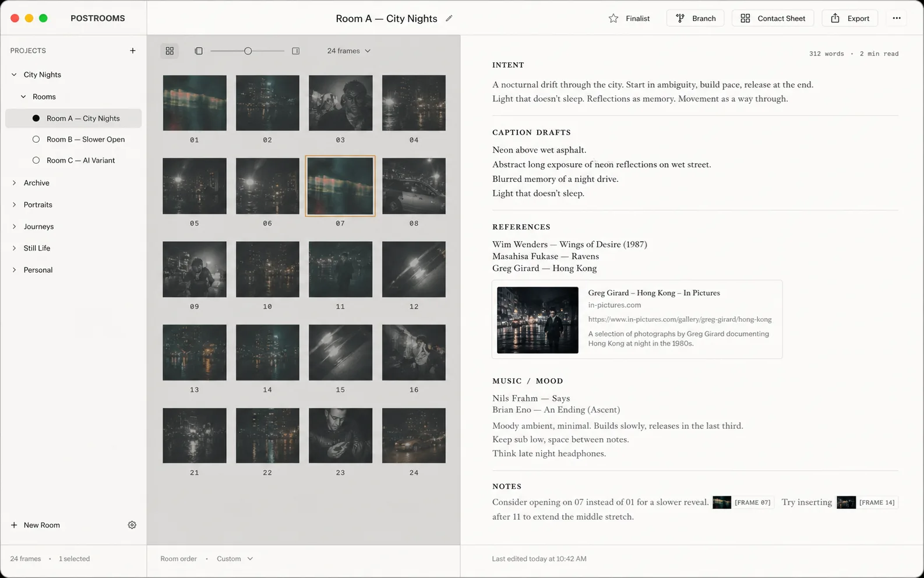Screen dimensions: 924x578
Task: Click the Finalist star icon
Action: tap(613, 18)
